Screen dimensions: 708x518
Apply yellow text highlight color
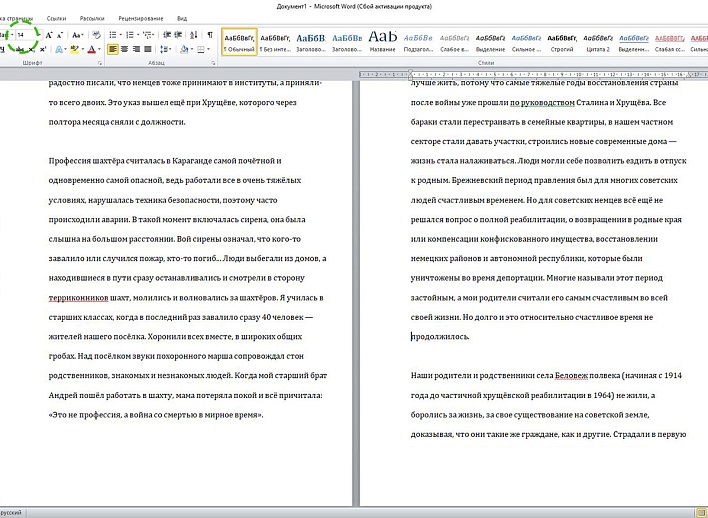click(75, 49)
